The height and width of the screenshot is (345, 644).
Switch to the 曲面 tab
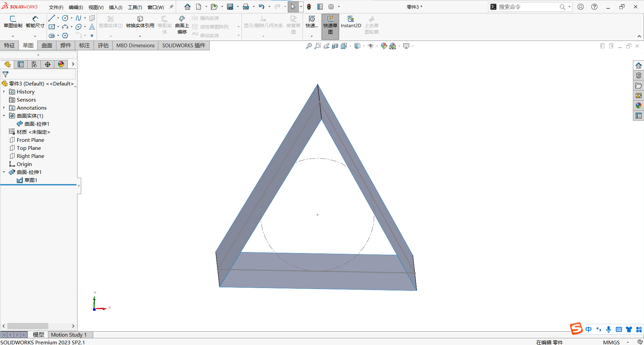(x=47, y=46)
